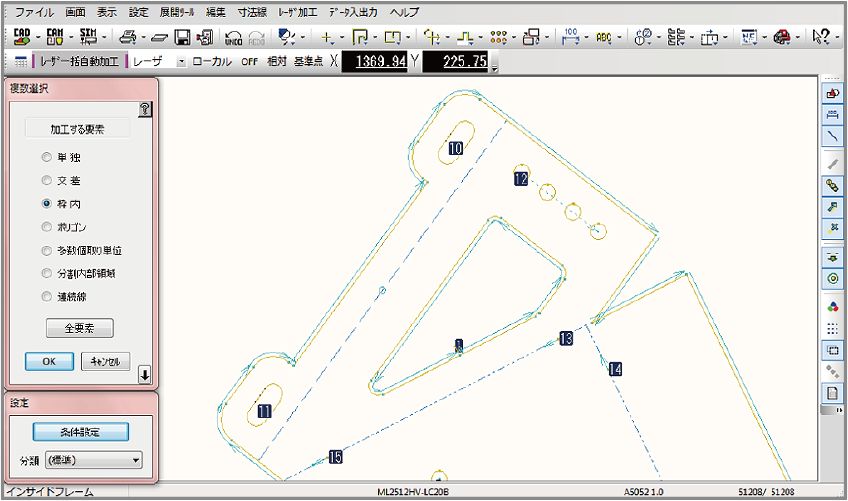The width and height of the screenshot is (848, 501).
Task: Click the grayed REDO icon
Action: click(x=256, y=37)
